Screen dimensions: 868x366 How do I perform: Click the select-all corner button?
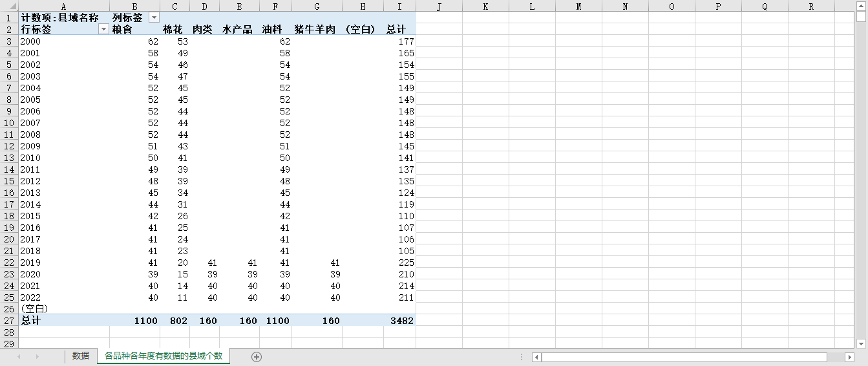(9, 6)
